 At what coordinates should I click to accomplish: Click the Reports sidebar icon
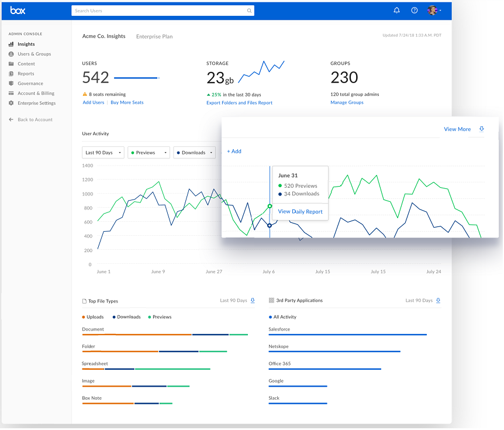11,74
